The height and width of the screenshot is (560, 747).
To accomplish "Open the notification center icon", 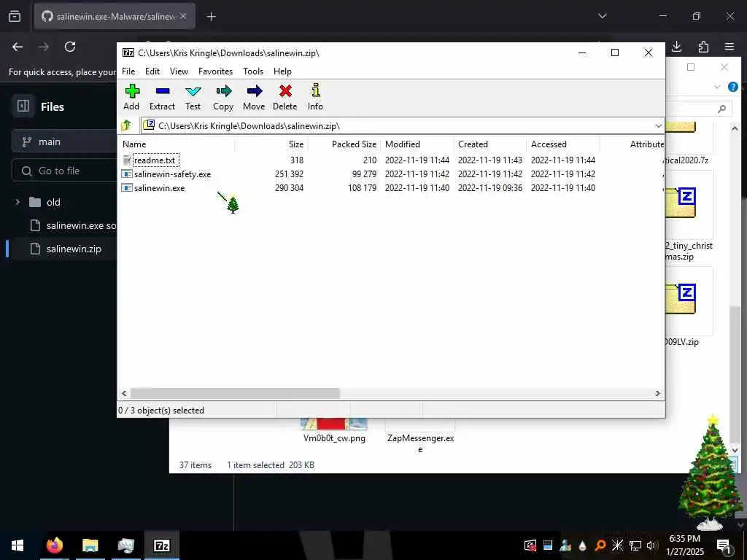I will click(724, 545).
